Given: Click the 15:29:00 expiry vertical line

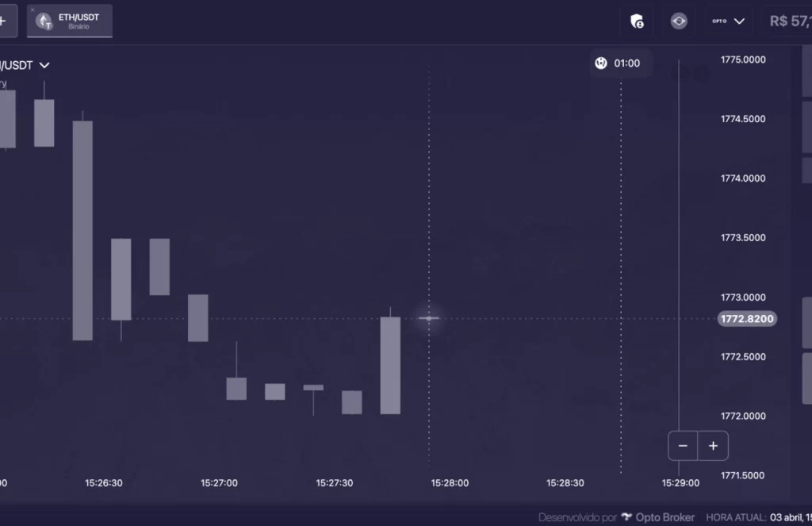Looking at the screenshot, I should coord(679,238).
